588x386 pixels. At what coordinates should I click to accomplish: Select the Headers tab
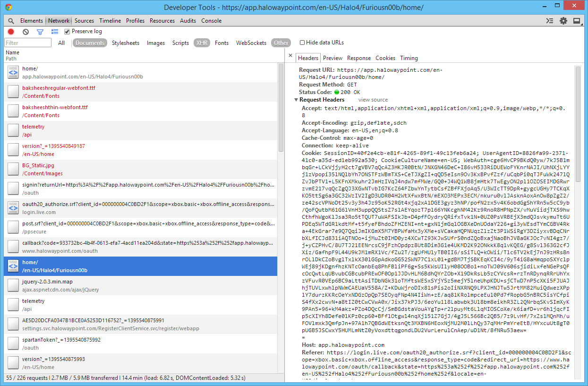[308, 58]
